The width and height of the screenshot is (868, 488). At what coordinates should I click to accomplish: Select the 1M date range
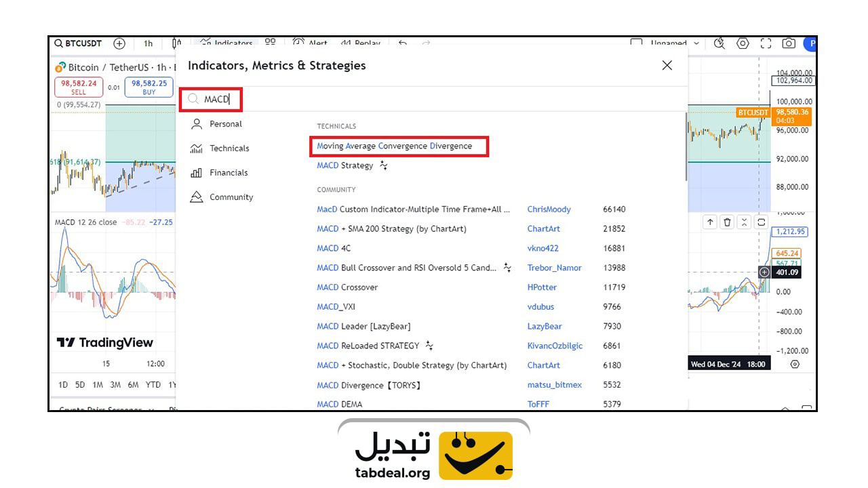(98, 385)
